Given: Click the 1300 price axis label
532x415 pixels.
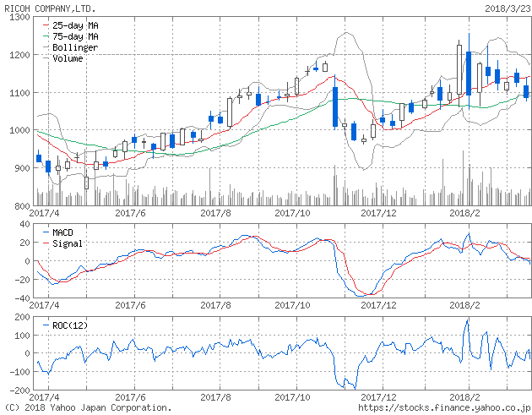Looking at the screenshot, I should (15, 17).
